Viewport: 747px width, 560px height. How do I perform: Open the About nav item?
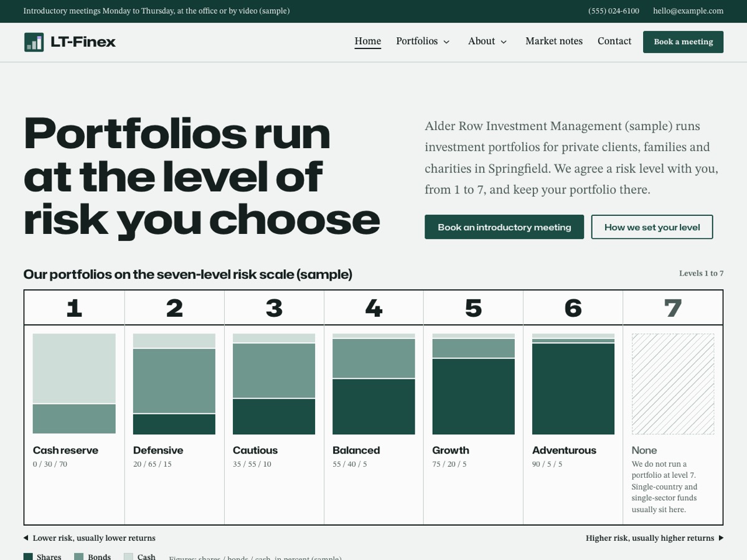pos(482,41)
